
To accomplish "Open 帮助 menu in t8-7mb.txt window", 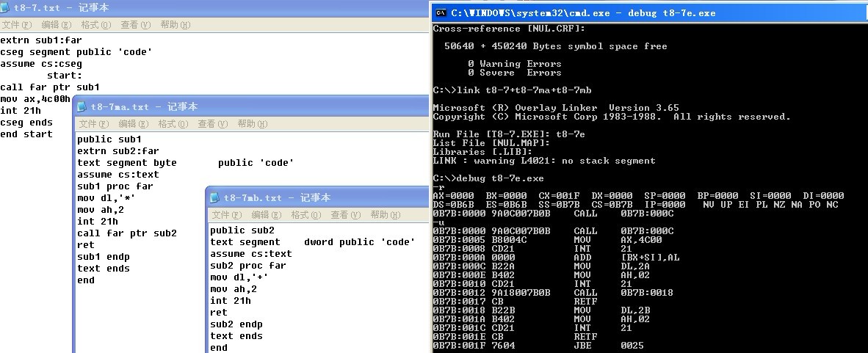I will (385, 215).
